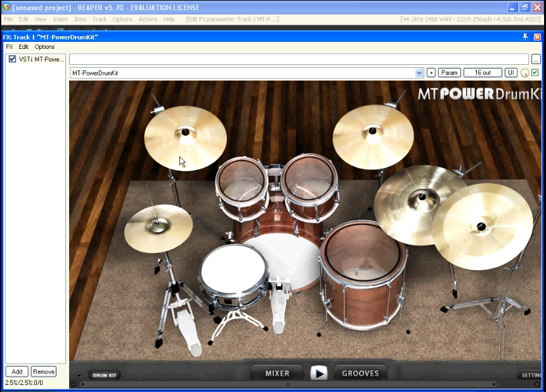Click the Remove button
546x392 pixels.
[x=44, y=372]
